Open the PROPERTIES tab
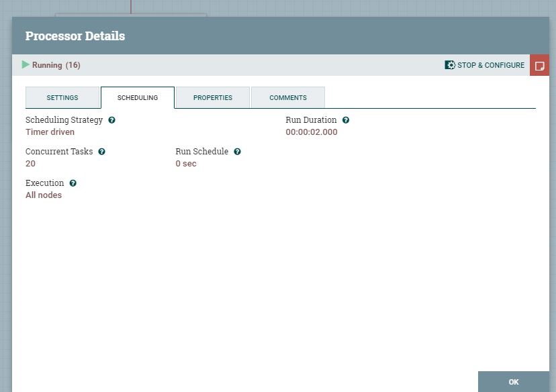 (x=212, y=97)
